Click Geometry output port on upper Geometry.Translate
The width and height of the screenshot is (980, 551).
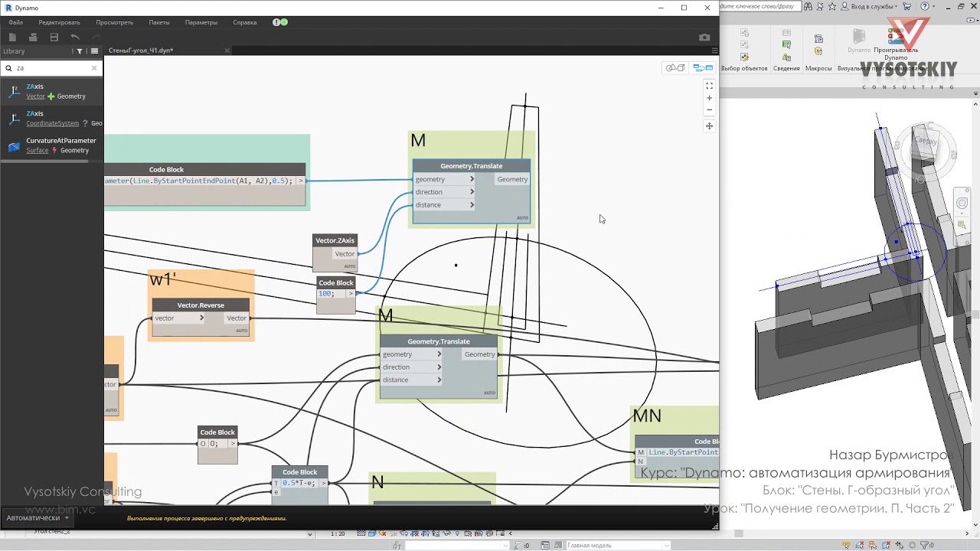512,179
